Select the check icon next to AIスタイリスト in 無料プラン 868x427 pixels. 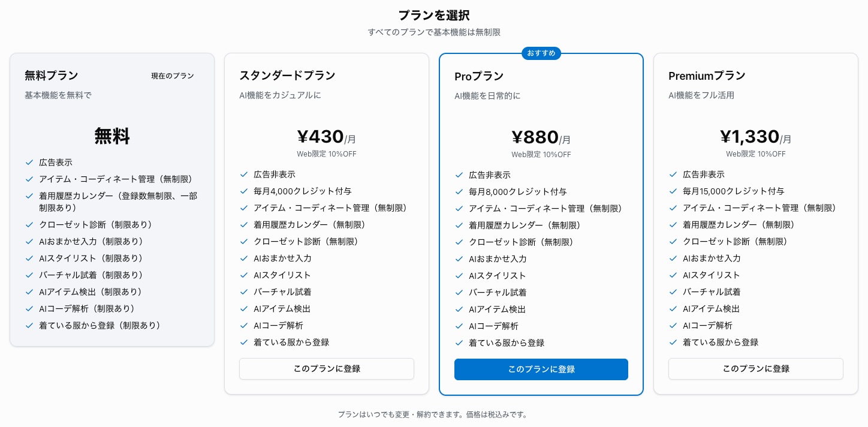[29, 258]
